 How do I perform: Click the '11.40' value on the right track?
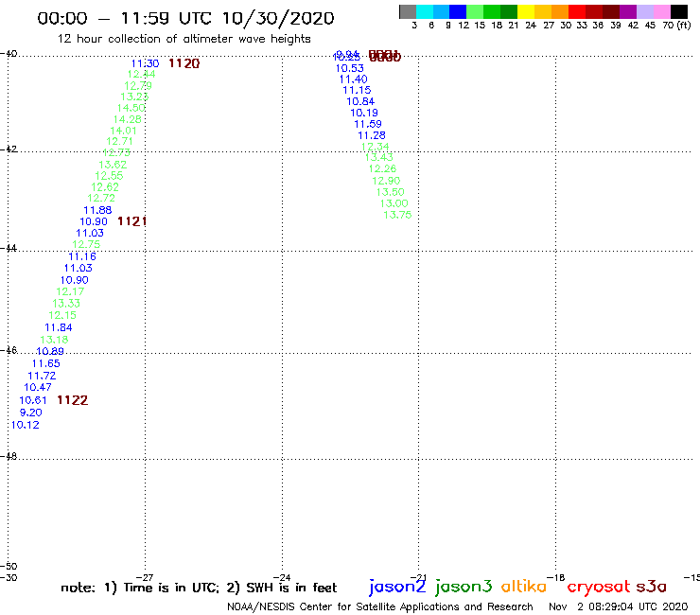(353, 79)
